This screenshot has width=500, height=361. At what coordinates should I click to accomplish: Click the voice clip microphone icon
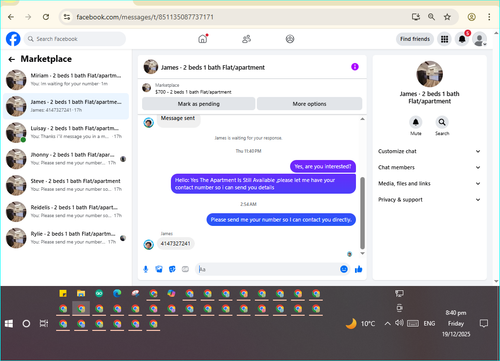[x=146, y=269]
